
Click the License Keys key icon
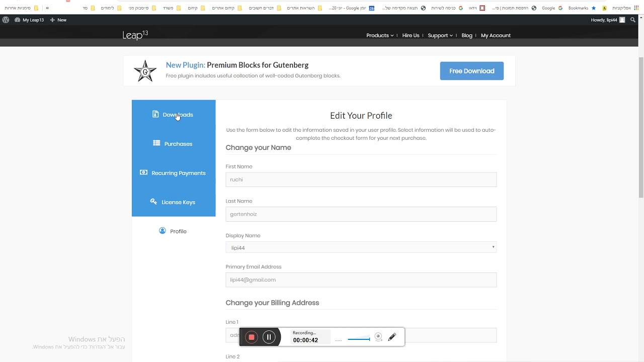tap(153, 202)
